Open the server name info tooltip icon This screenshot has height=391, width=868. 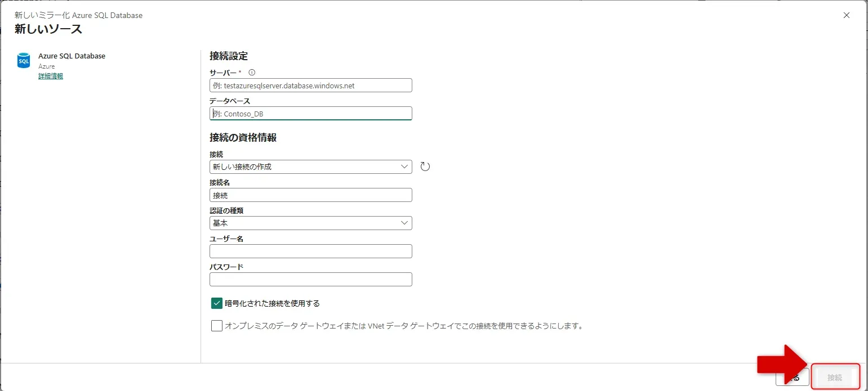251,72
